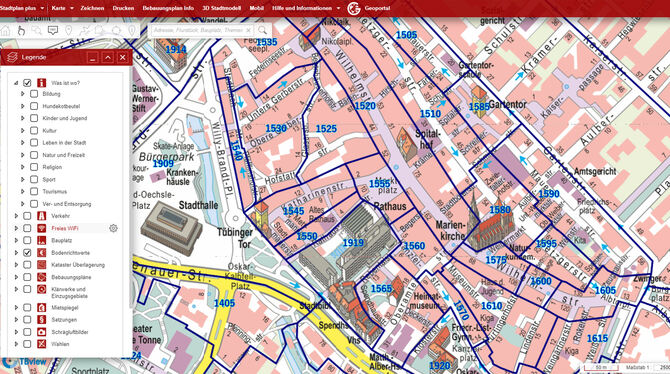Click the Wahlen layer label
Viewport: 670px width, 374px height.
click(60, 344)
